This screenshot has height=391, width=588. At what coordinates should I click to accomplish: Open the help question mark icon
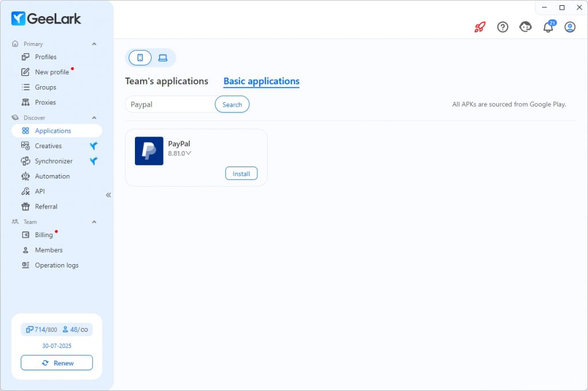pos(502,27)
